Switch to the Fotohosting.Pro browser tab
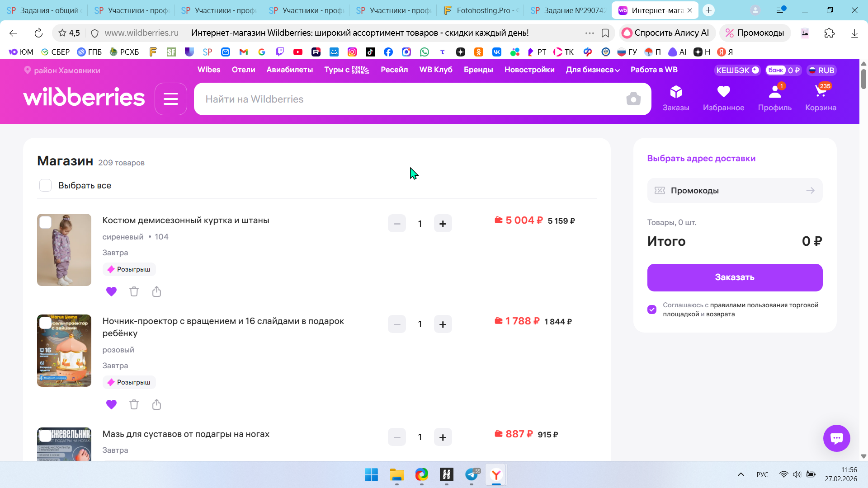Image resolution: width=868 pixels, height=488 pixels. coord(481,10)
